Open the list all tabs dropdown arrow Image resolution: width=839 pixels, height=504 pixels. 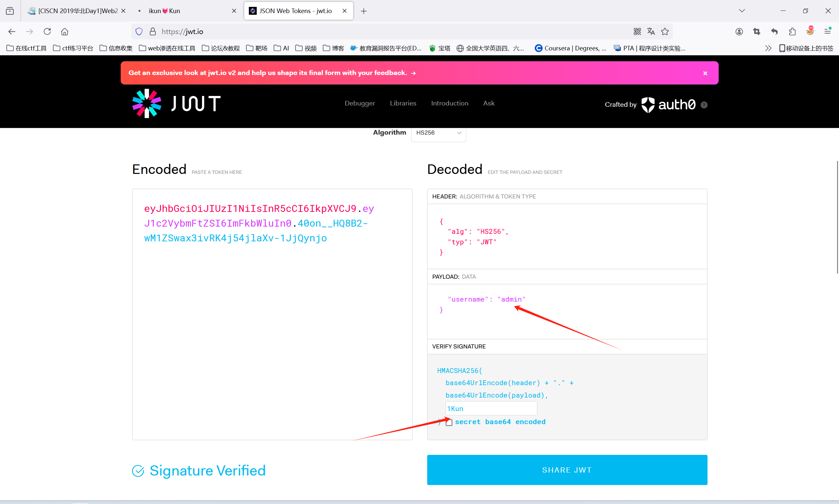pyautogui.click(x=742, y=11)
